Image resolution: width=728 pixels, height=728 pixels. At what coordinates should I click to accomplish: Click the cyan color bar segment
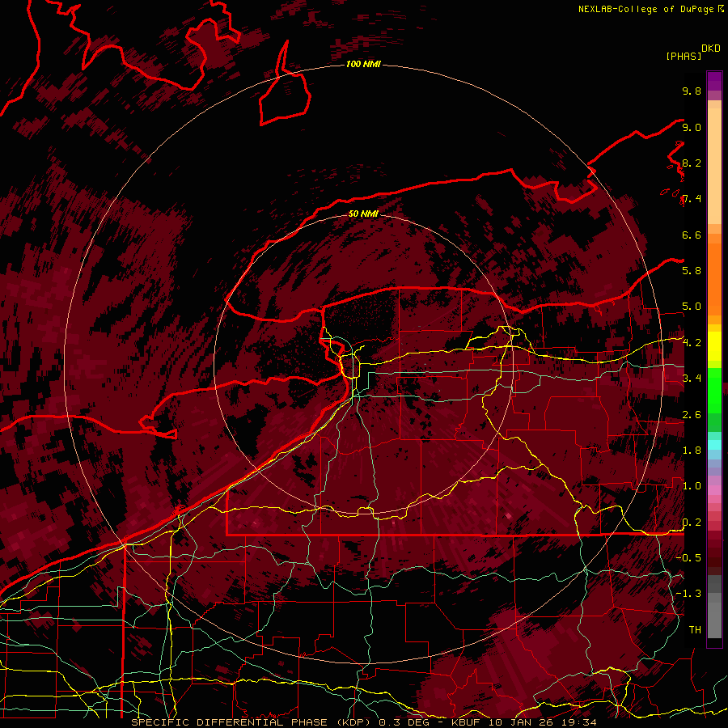[x=714, y=444]
